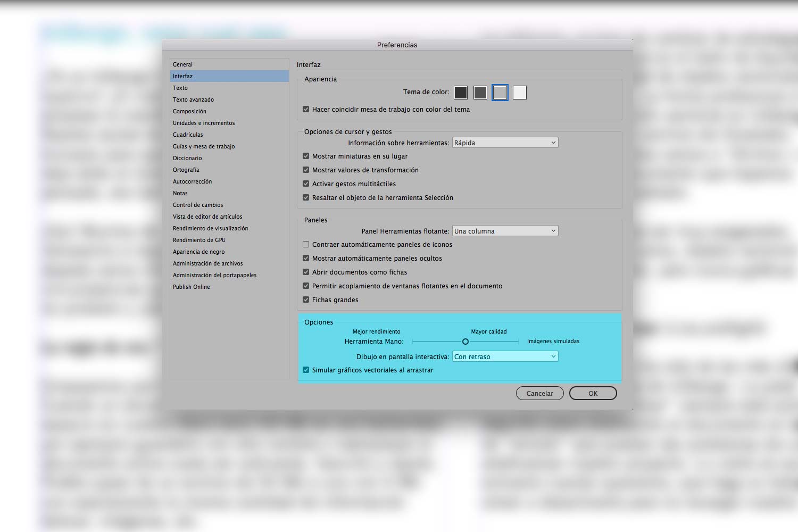Uncheck Activar gestos multitáctiles
Image resolution: width=798 pixels, height=532 pixels.
(306, 184)
